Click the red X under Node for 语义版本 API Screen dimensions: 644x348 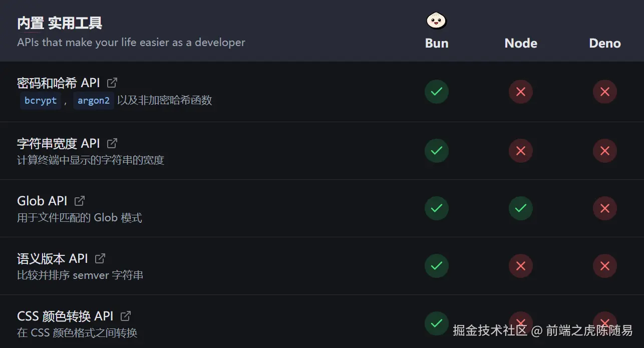coord(520,266)
